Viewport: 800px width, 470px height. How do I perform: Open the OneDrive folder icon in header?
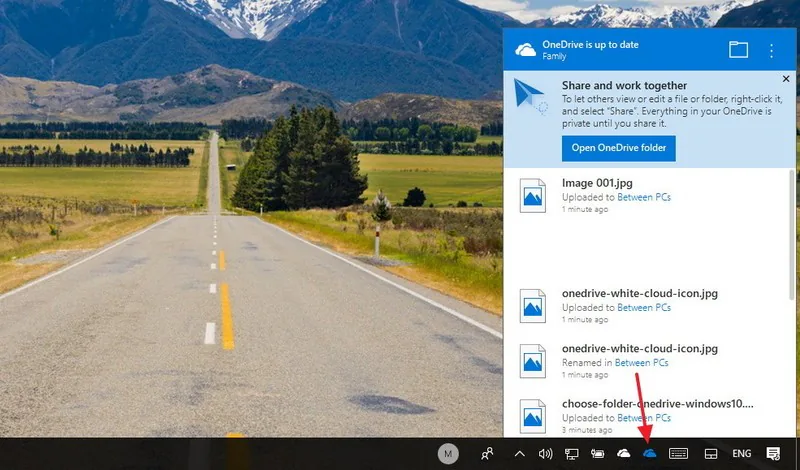coord(738,50)
